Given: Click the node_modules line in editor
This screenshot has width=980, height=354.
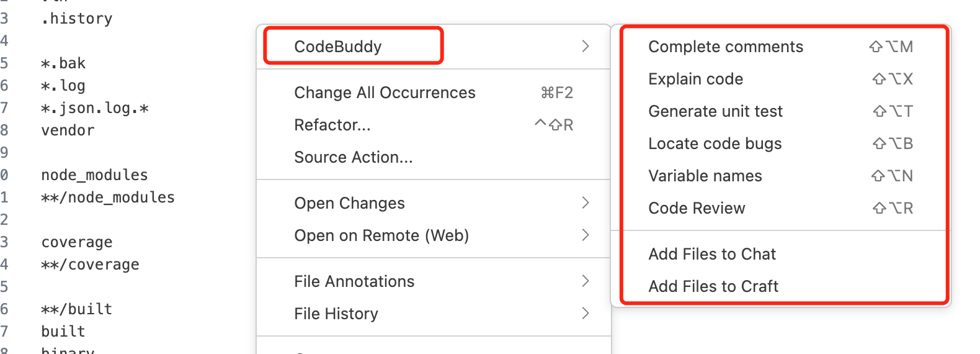Looking at the screenshot, I should tap(94, 175).
